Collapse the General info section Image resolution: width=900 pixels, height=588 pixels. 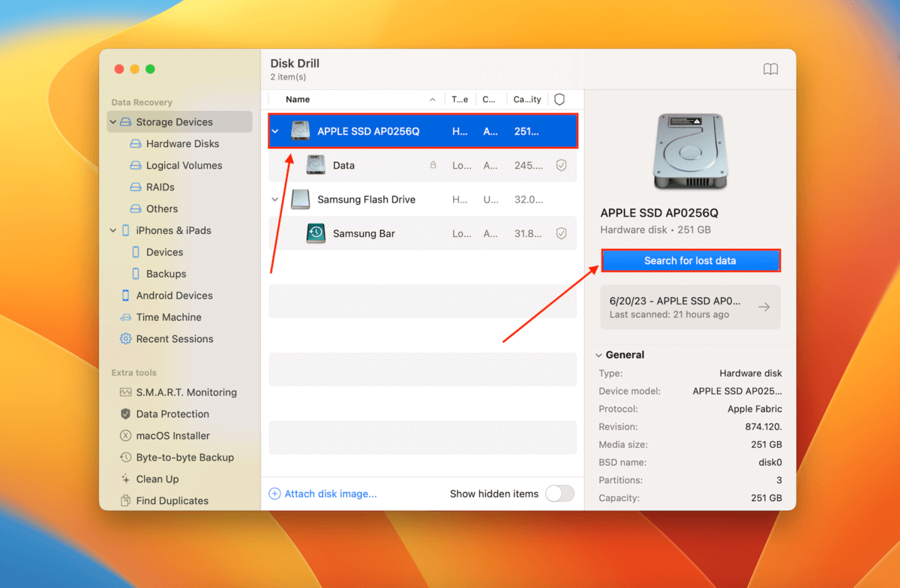point(599,355)
